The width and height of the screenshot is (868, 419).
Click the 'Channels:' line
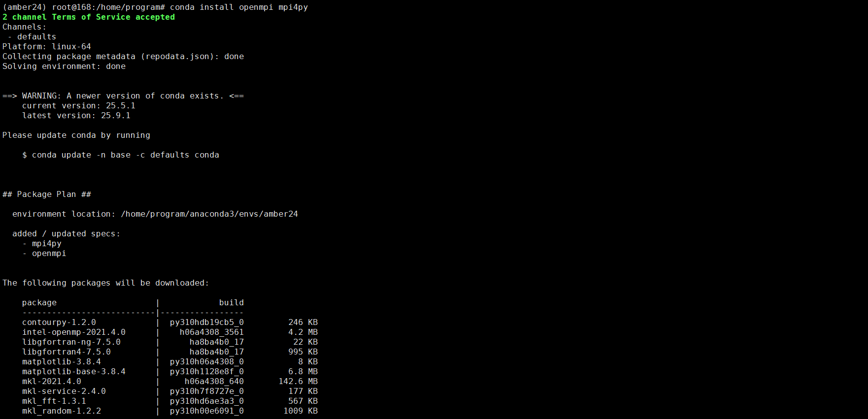[25, 27]
